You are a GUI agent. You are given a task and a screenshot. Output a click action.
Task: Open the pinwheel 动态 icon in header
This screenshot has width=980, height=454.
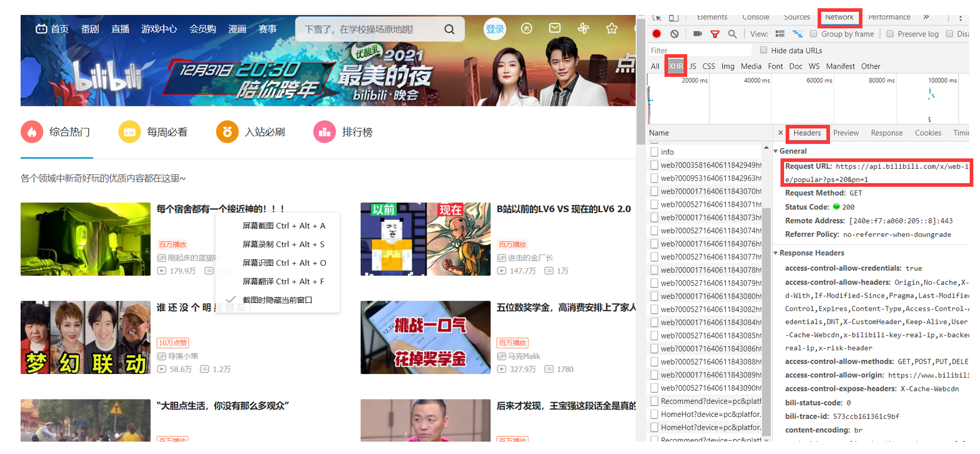583,28
